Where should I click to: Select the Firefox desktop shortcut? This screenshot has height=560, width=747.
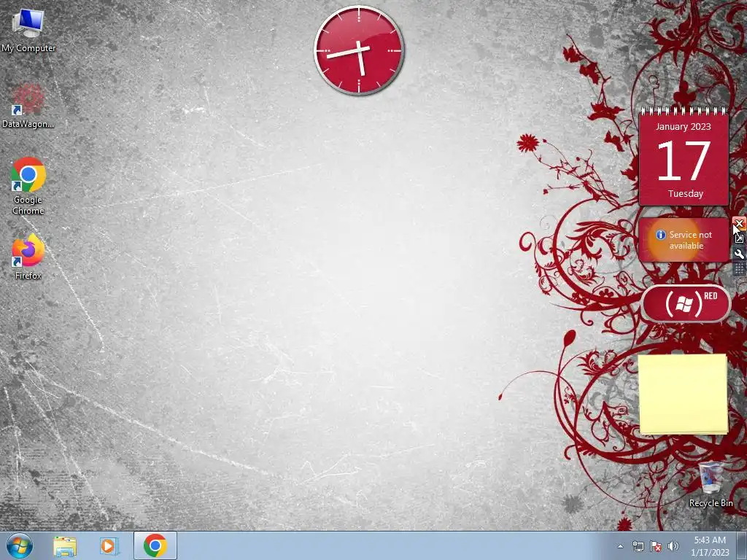28,256
